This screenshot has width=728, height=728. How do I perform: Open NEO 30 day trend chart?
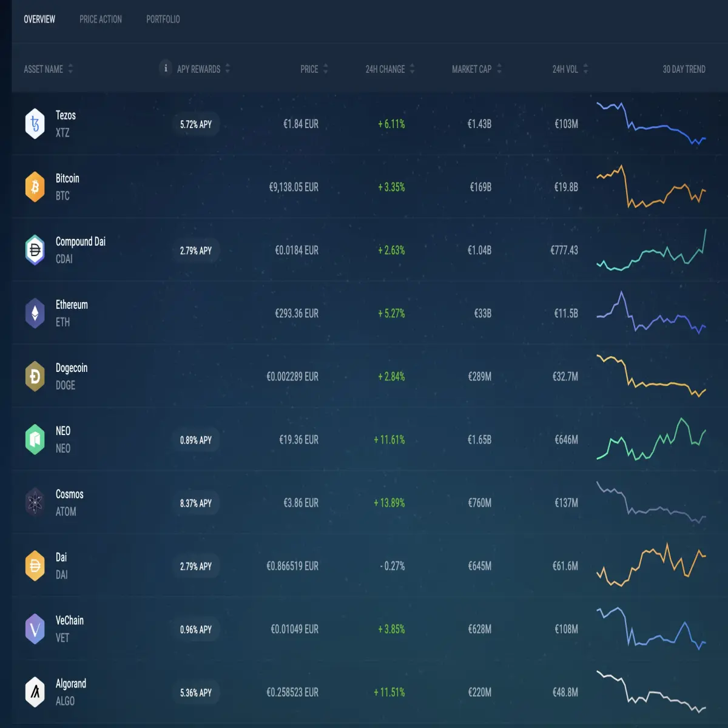coord(651,439)
